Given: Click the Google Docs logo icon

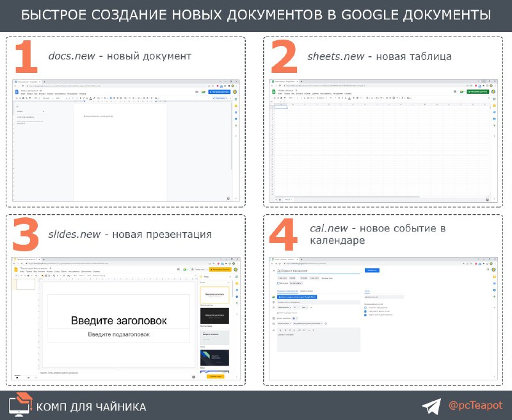Looking at the screenshot, I should (17, 92).
